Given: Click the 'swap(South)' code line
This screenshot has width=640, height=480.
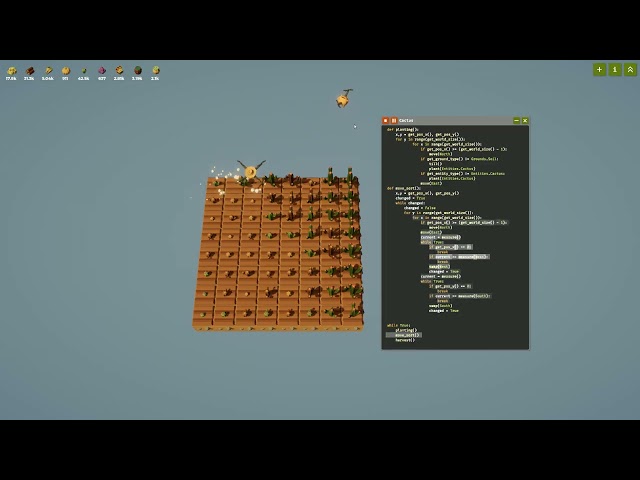Looking at the screenshot, I should click(440, 306).
